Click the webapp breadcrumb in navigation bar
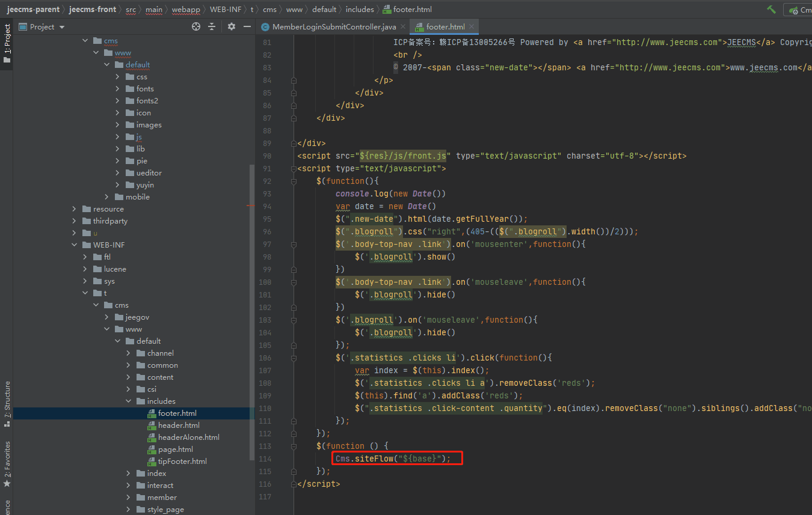 point(186,10)
